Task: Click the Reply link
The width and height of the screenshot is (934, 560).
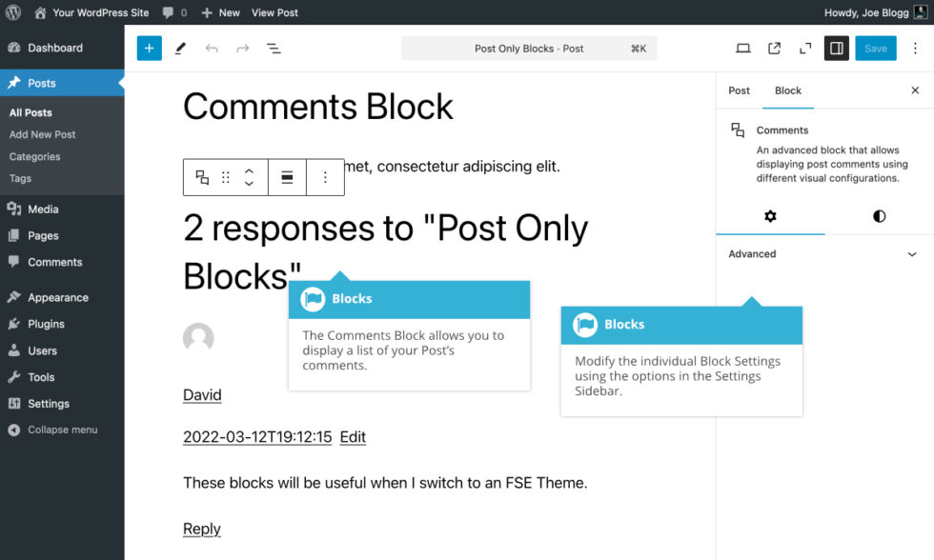Action: click(x=202, y=529)
